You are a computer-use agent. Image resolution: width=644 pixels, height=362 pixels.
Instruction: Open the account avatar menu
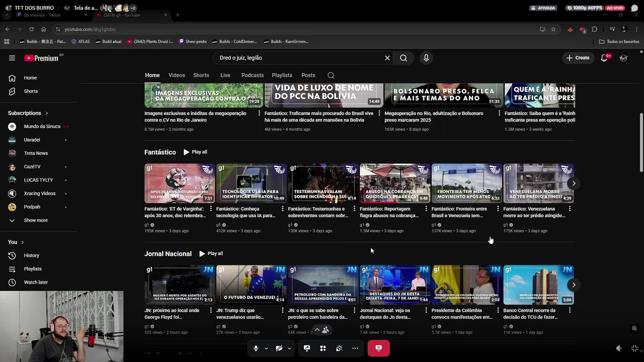click(x=623, y=58)
